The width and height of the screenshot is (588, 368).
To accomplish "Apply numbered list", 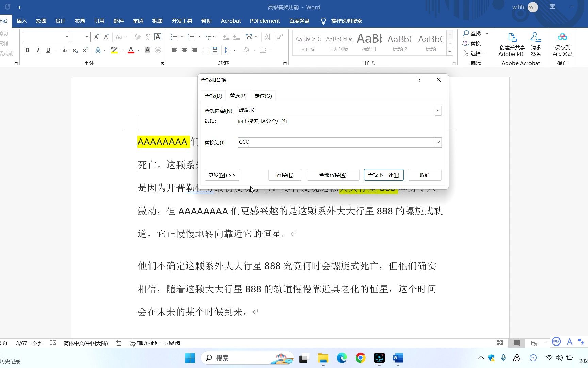I will pyautogui.click(x=191, y=37).
